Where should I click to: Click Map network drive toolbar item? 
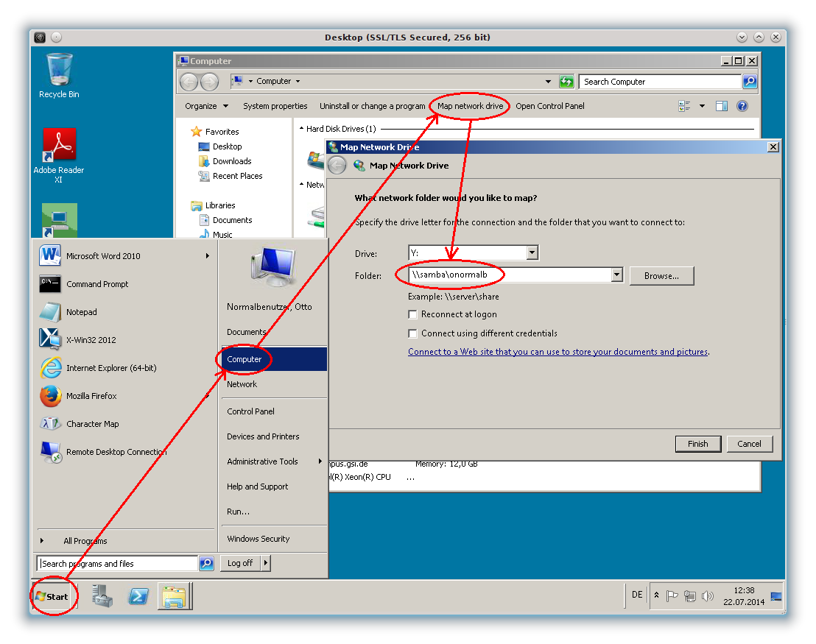coord(470,106)
